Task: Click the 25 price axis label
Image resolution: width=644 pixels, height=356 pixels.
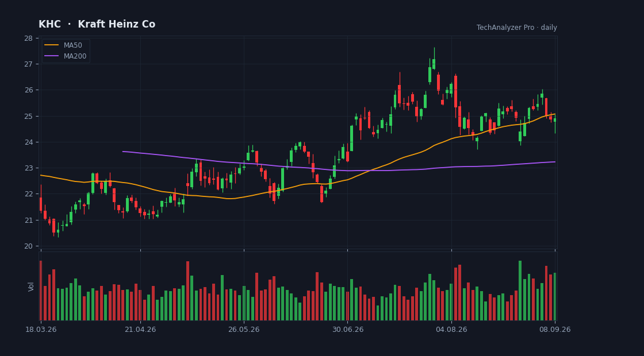Action: click(x=28, y=116)
